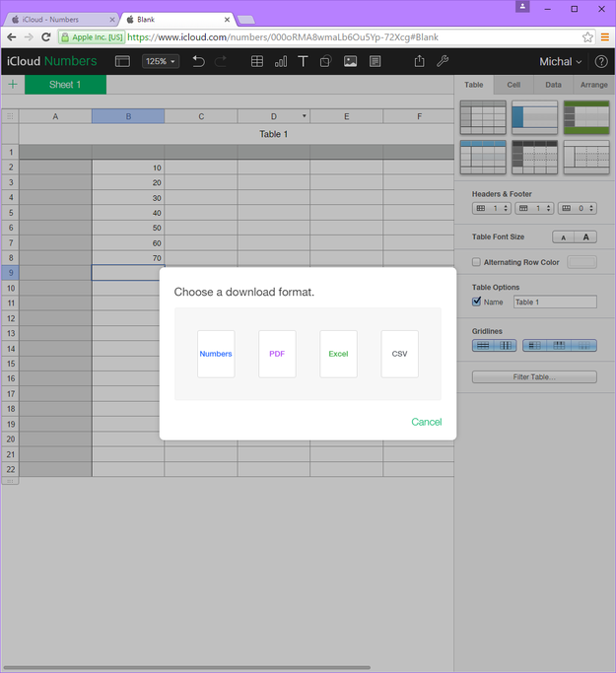Select column A header
Screen dimensions: 616x673
(x=55, y=116)
